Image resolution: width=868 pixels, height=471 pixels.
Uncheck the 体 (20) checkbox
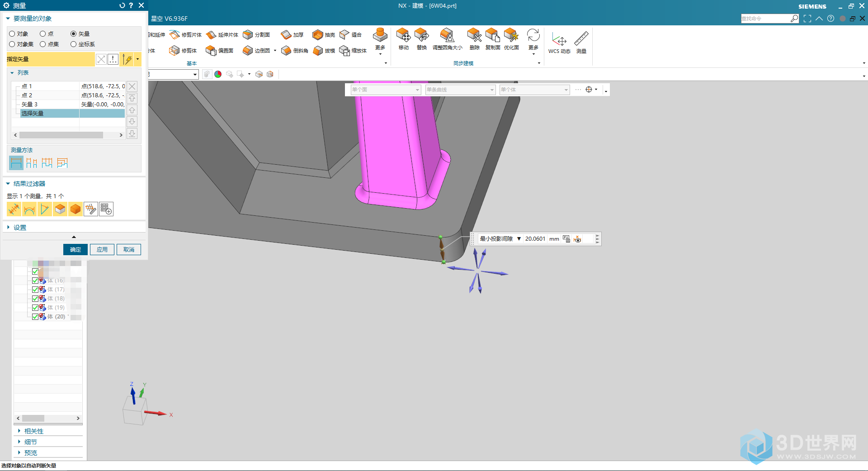click(35, 317)
